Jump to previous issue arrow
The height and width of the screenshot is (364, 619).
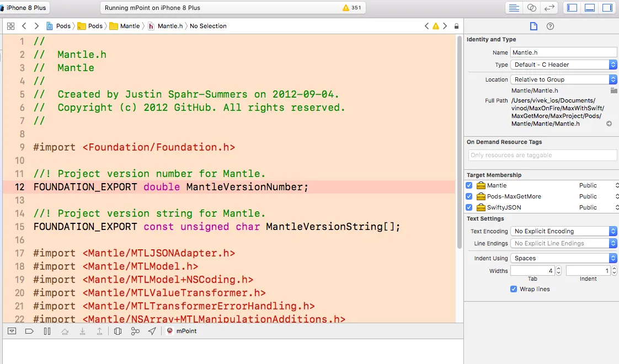pyautogui.click(x=426, y=26)
